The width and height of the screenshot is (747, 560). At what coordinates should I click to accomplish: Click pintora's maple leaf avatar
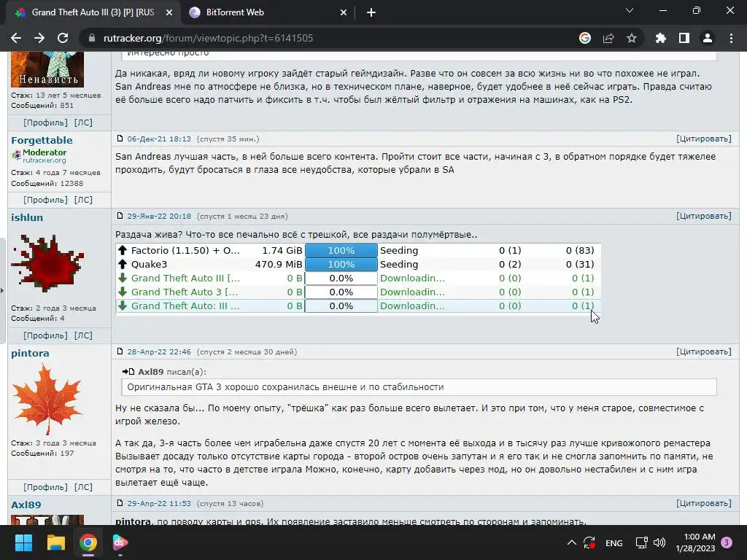47,399
